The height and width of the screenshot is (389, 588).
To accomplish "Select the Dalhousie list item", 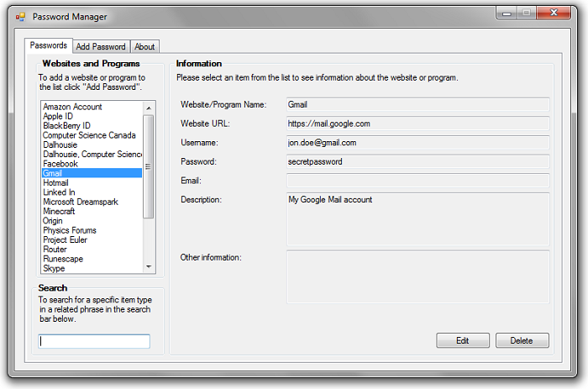I will coord(92,145).
